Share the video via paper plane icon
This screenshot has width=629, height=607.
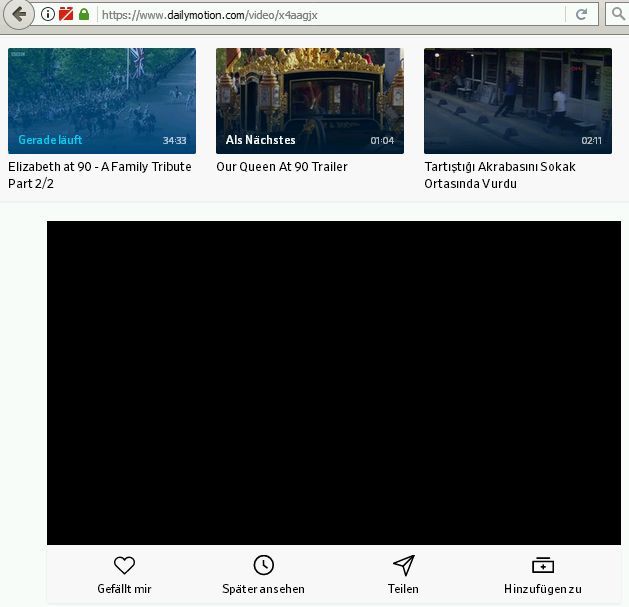pyautogui.click(x=404, y=565)
